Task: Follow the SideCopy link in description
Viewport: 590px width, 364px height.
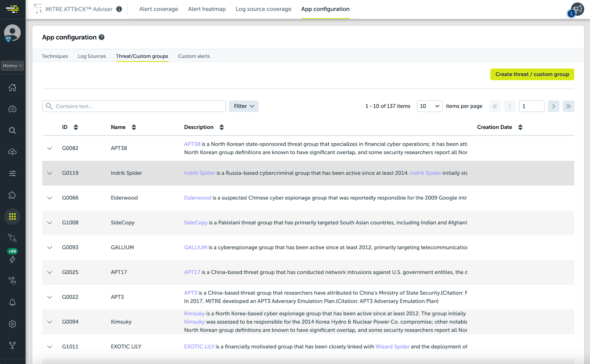Action: click(x=196, y=223)
